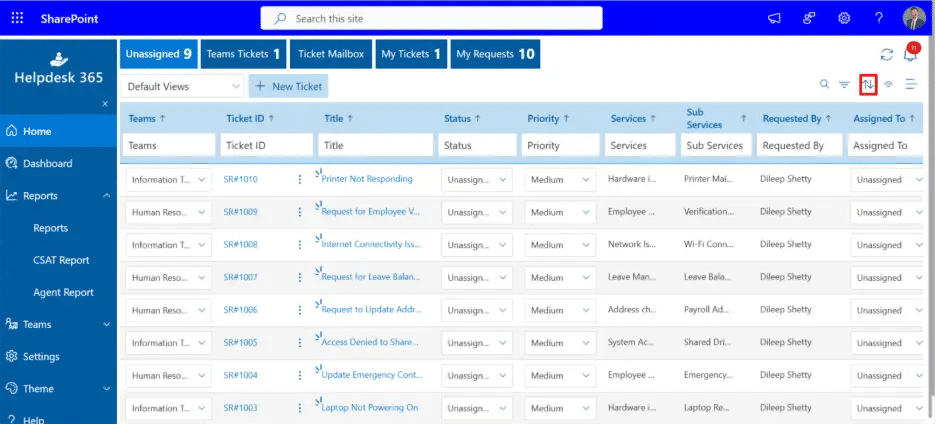The width and height of the screenshot is (936, 424).
Task: Expand the Theme section in the sidebar
Action: 107,389
